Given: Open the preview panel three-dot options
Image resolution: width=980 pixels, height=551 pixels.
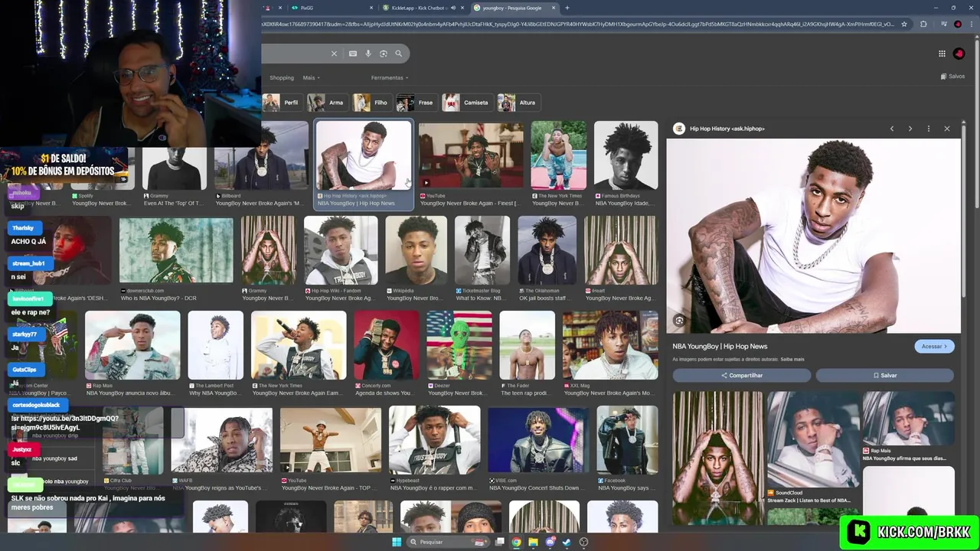Looking at the screenshot, I should tap(929, 129).
